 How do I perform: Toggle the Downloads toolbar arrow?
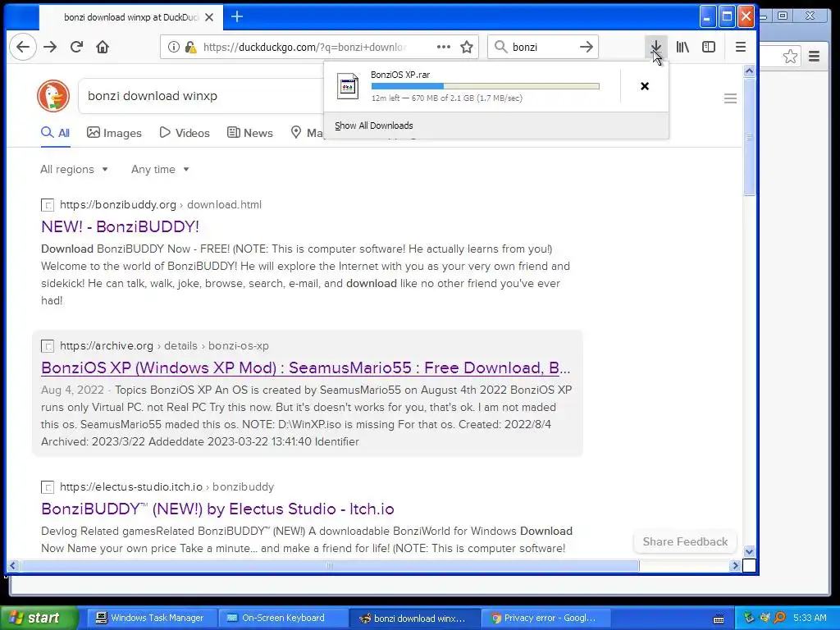click(x=655, y=47)
